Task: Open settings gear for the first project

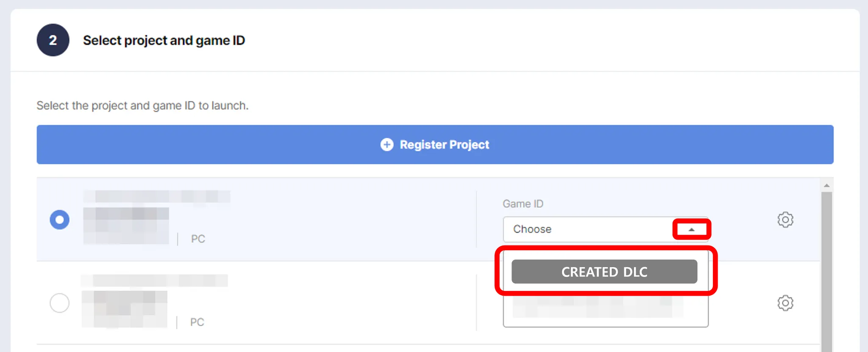Action: 785,220
